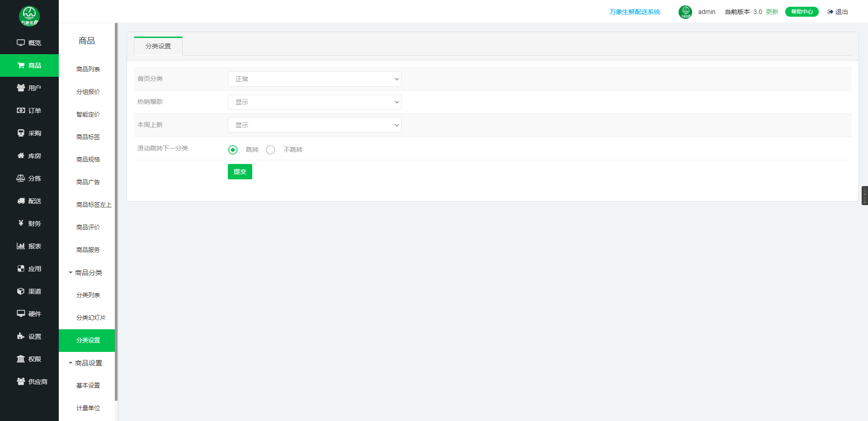This screenshot has width=868, height=421.
Task: Click the admin username in header
Action: pyautogui.click(x=707, y=12)
